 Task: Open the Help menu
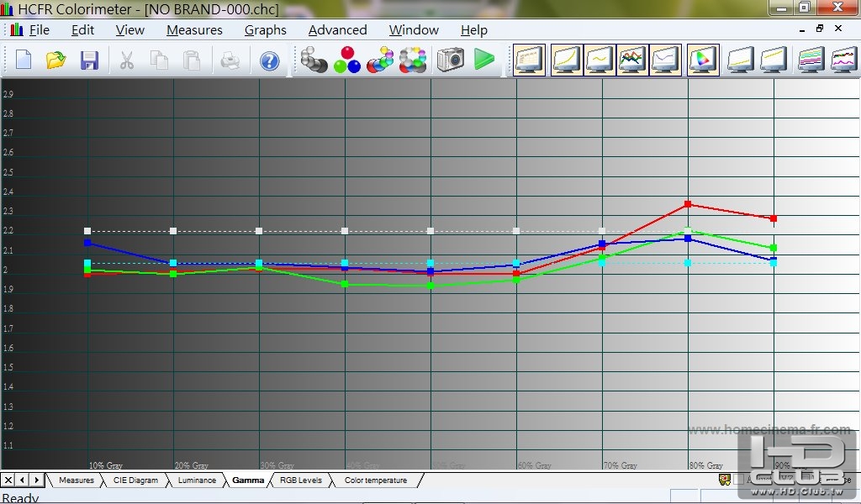point(474,30)
